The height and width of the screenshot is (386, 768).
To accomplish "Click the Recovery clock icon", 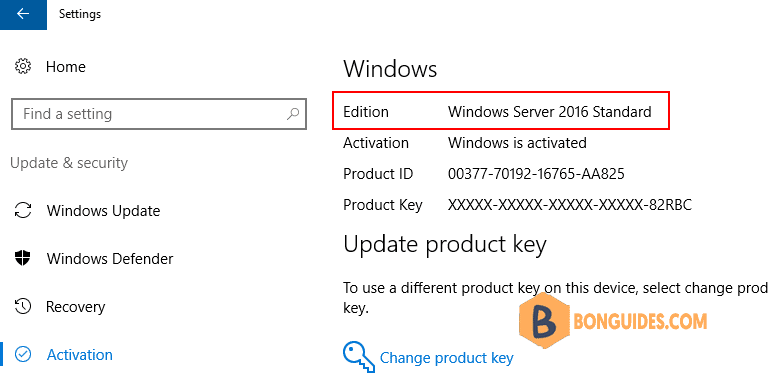I will tap(23, 306).
